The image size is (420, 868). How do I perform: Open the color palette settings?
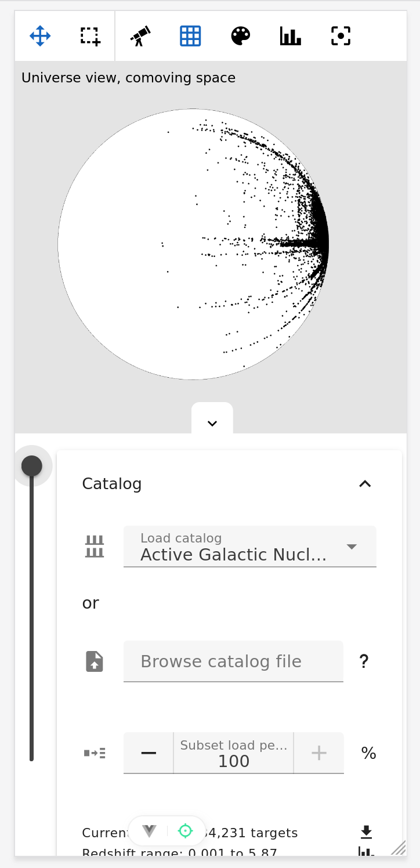click(x=241, y=36)
